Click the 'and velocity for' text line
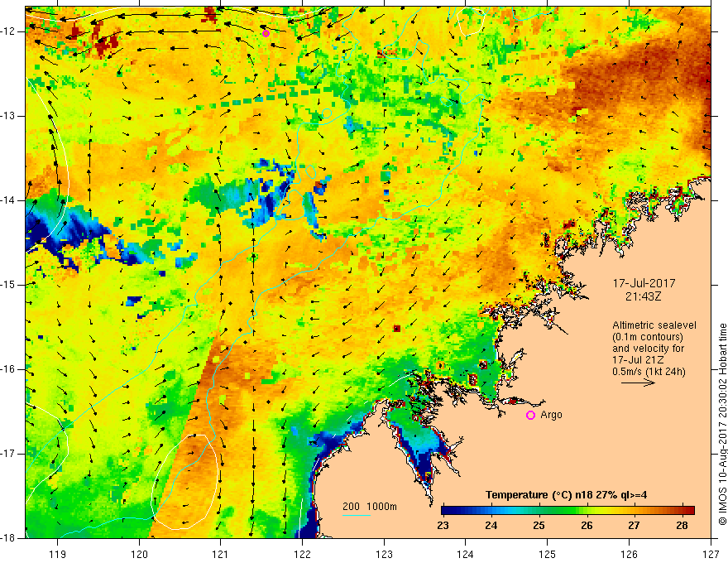Image resolution: width=728 pixels, height=563 pixels. [648, 348]
